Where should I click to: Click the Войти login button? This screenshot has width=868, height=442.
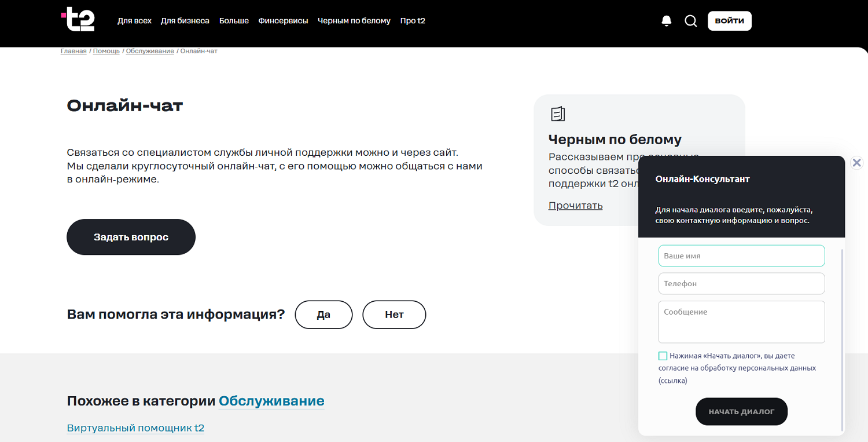[x=730, y=21]
